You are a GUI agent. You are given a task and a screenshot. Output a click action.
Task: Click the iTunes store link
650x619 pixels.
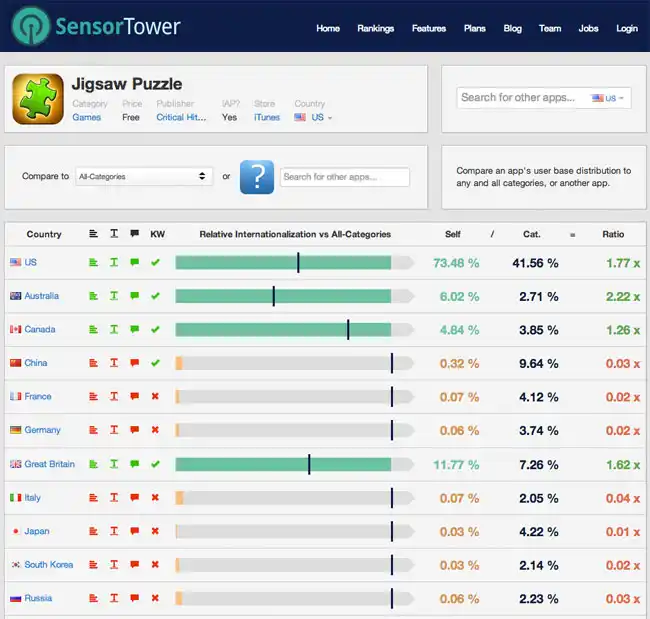(x=267, y=117)
